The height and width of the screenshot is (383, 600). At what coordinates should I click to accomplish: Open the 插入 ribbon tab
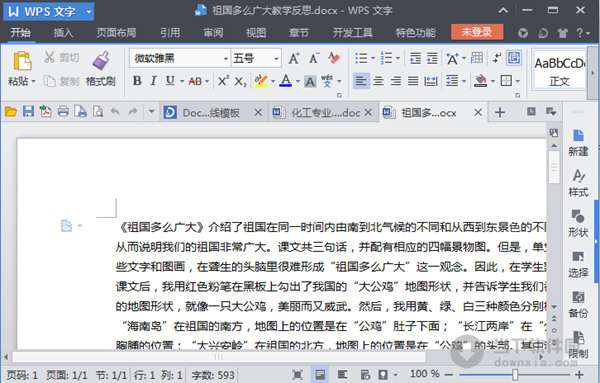63,33
